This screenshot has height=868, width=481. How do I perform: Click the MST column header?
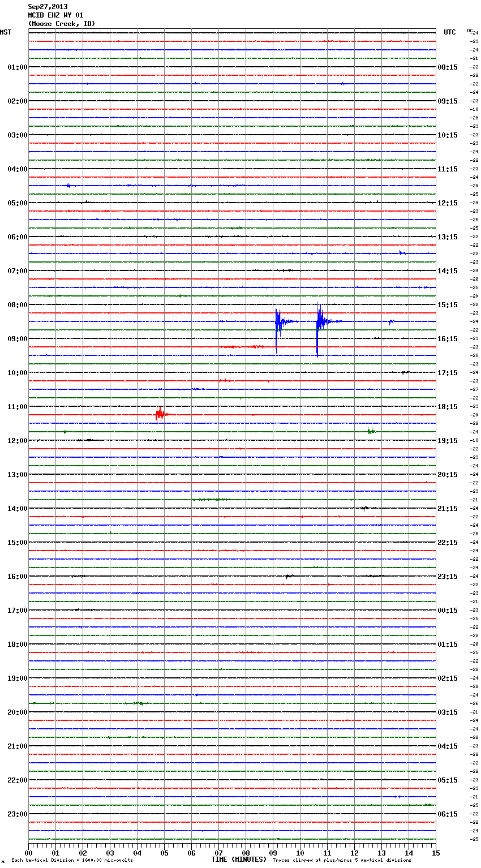[x=6, y=32]
